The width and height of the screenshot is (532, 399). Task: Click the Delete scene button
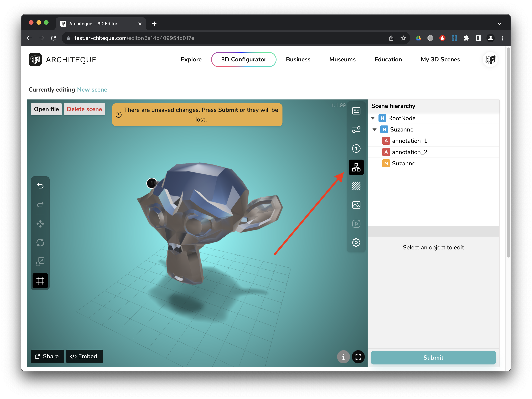click(84, 109)
